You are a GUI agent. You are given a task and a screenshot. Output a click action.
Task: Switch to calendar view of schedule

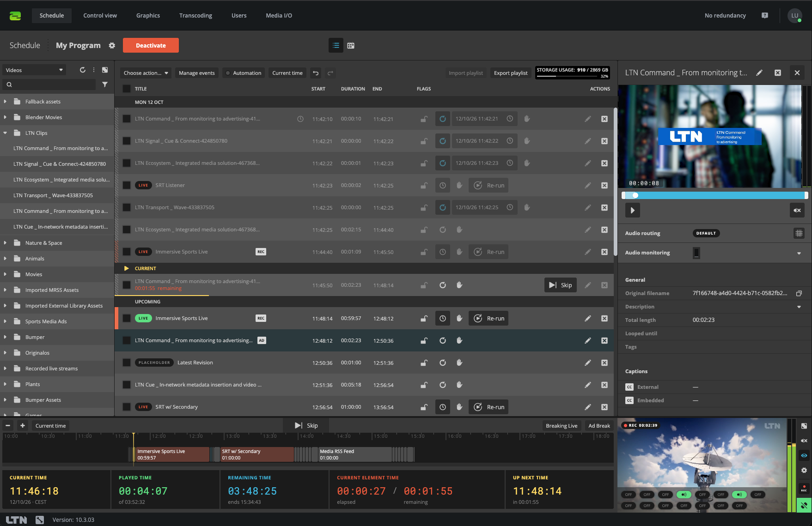click(351, 45)
